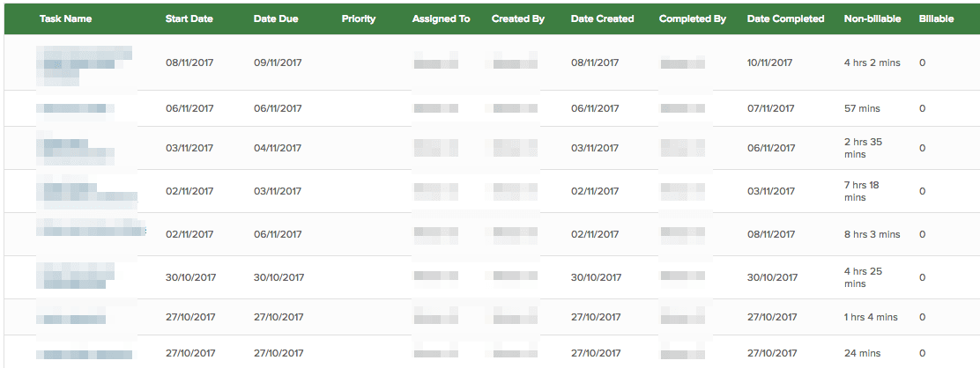Click the 2 hrs 35 mins time cell
The image size is (980, 368).
[863, 148]
